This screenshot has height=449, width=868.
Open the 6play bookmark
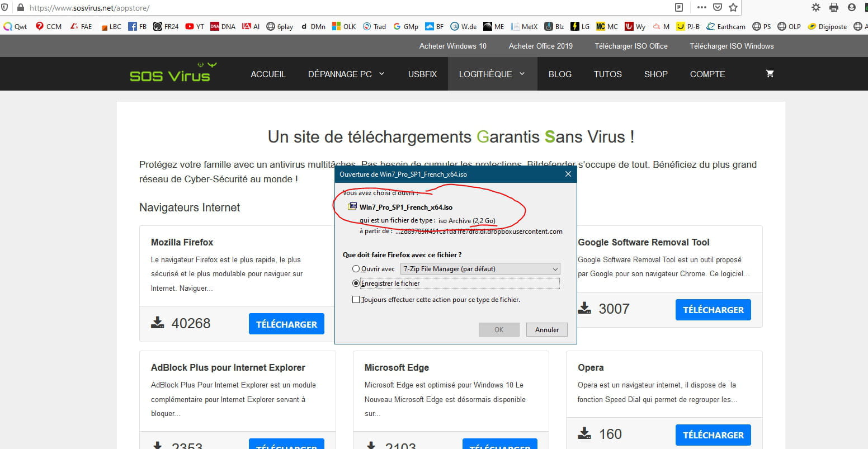pyautogui.click(x=280, y=26)
